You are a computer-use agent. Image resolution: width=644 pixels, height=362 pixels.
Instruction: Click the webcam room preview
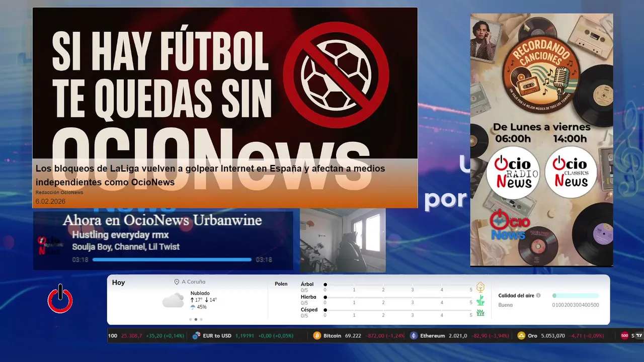click(343, 240)
